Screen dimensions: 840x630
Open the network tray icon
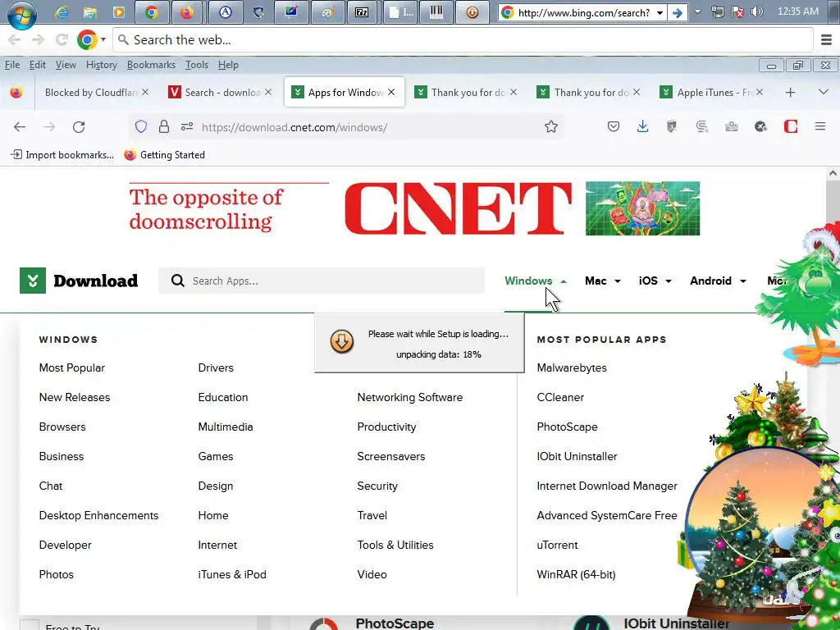click(718, 11)
